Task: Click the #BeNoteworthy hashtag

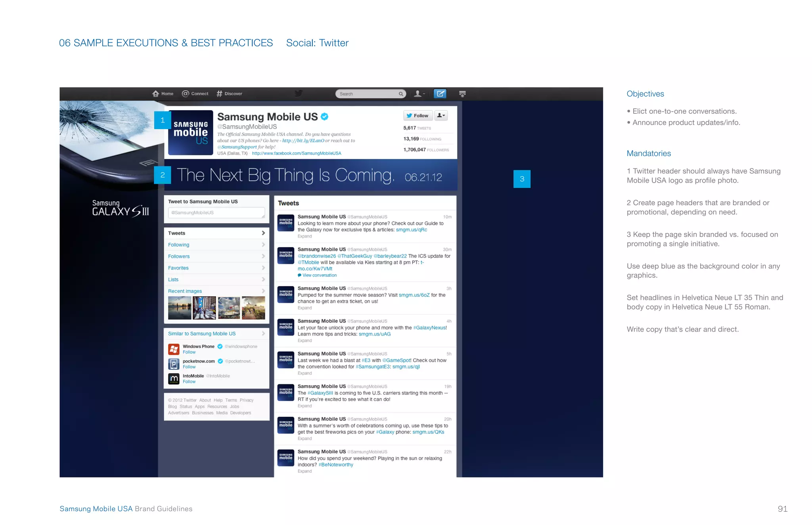Action: [336, 465]
